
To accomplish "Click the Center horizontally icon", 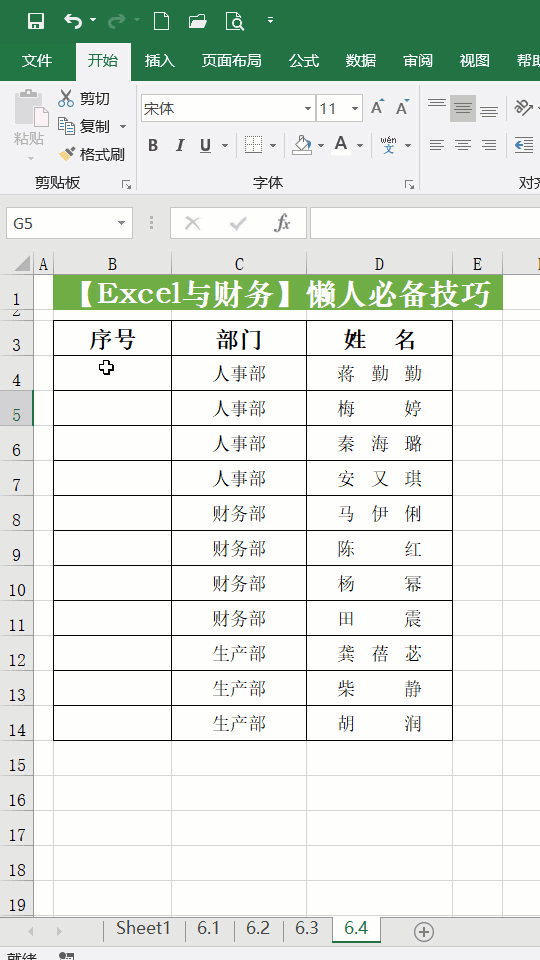I will (463, 145).
